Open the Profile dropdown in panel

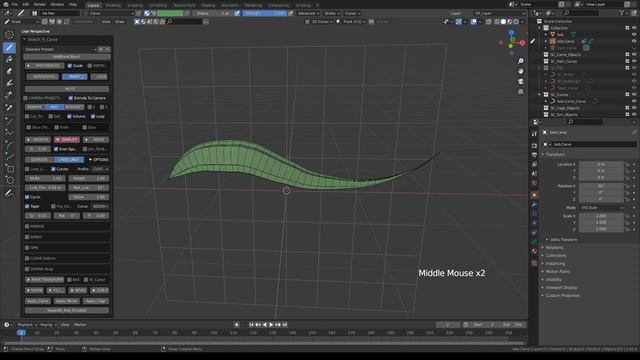pos(100,169)
